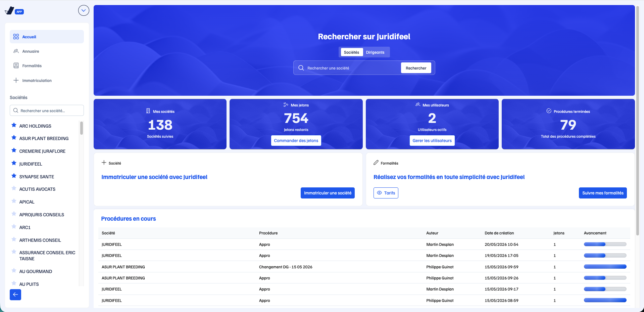Click the Juridifeel logo icon
The height and width of the screenshot is (312, 644).
click(x=10, y=11)
